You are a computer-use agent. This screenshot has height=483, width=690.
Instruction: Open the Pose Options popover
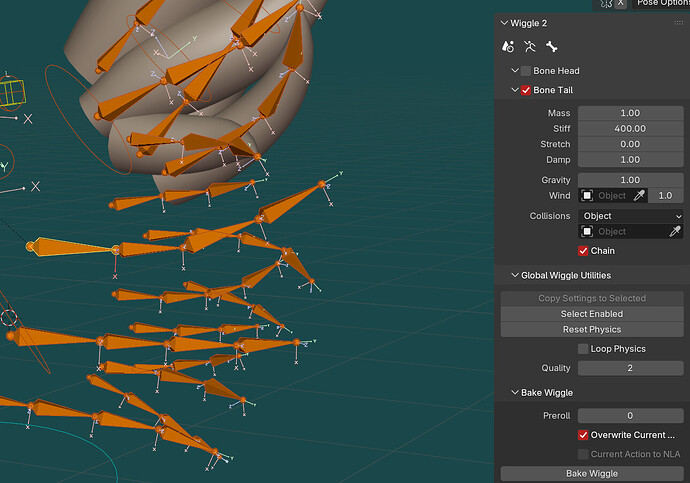click(661, 4)
